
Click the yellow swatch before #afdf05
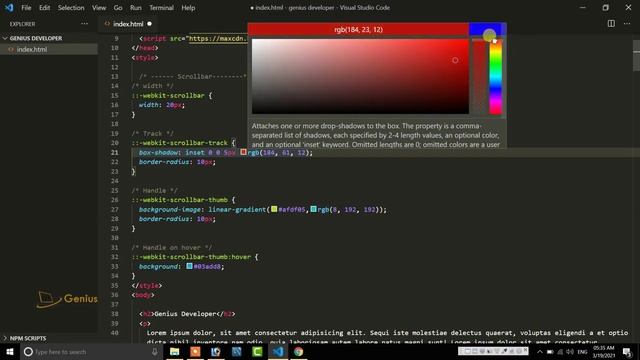[x=274, y=209]
